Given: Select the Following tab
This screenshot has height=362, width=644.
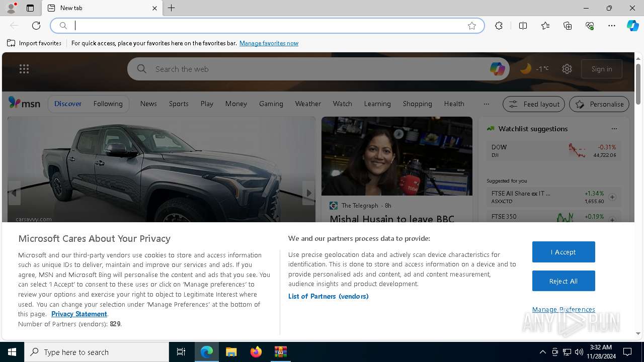Looking at the screenshot, I should coord(108,104).
